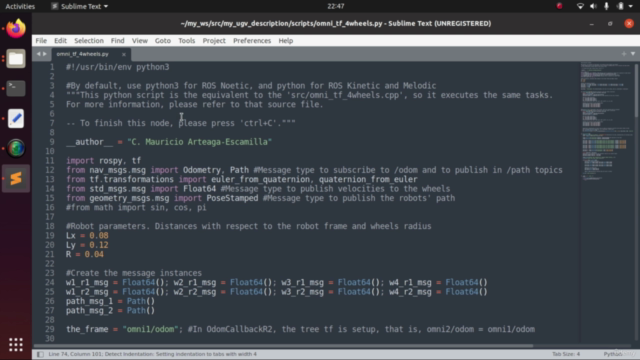Screen dimensions: 640x360
Task: Click the minimap code overview
Action: (606, 122)
